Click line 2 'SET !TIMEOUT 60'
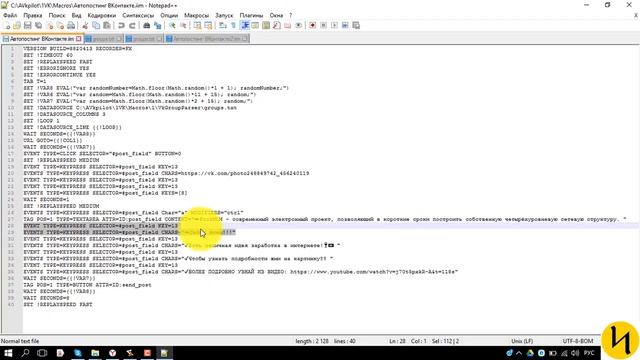Screen dimensions: 640x360 click(x=48, y=55)
